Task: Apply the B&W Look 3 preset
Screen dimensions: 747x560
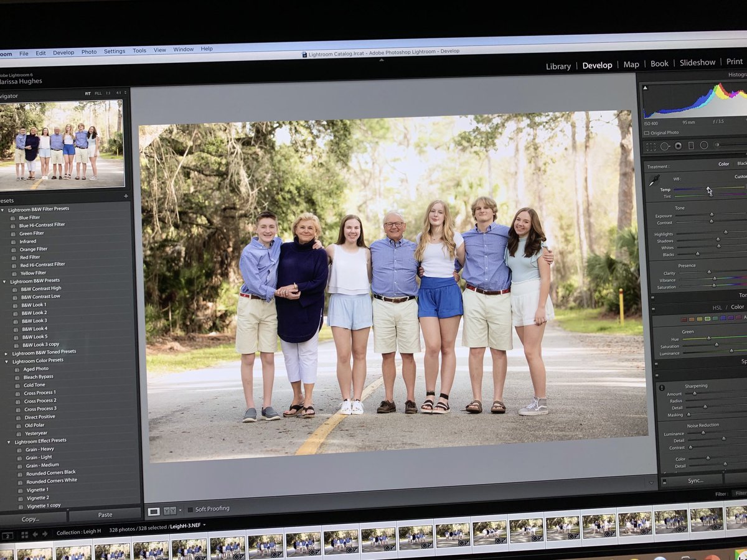Action: click(x=34, y=320)
